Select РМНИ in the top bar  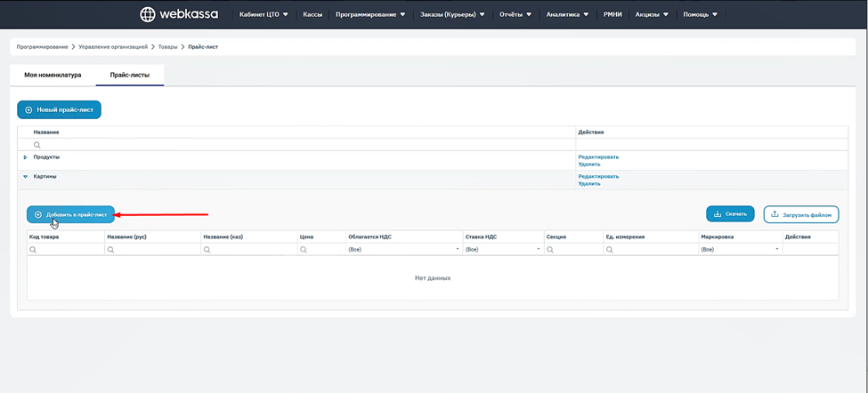[x=612, y=15]
